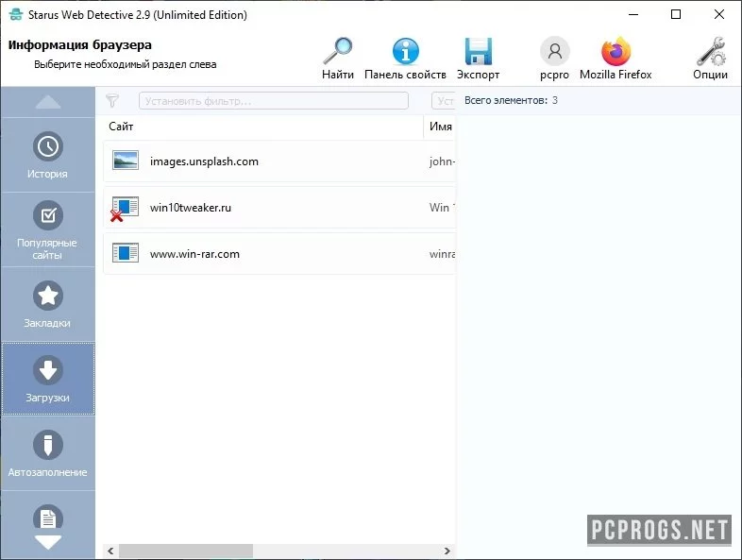Choose the Mozilla Firefox browser
The height and width of the screenshot is (560, 742).
point(616,59)
